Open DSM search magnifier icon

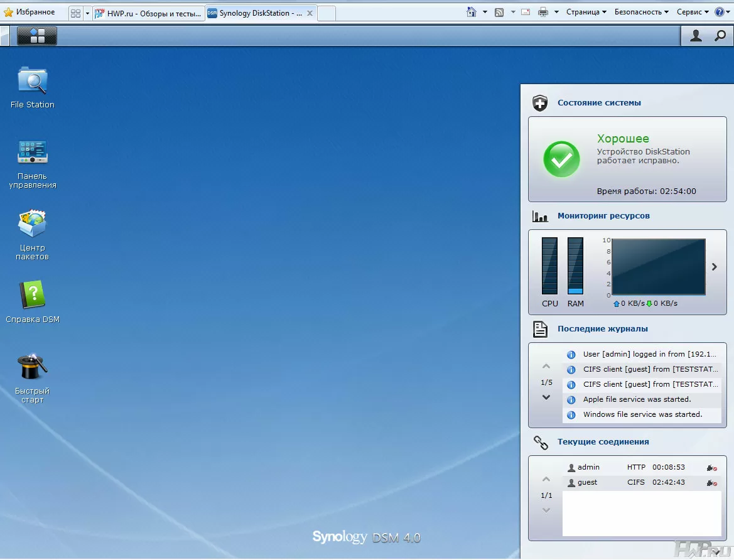coord(720,36)
